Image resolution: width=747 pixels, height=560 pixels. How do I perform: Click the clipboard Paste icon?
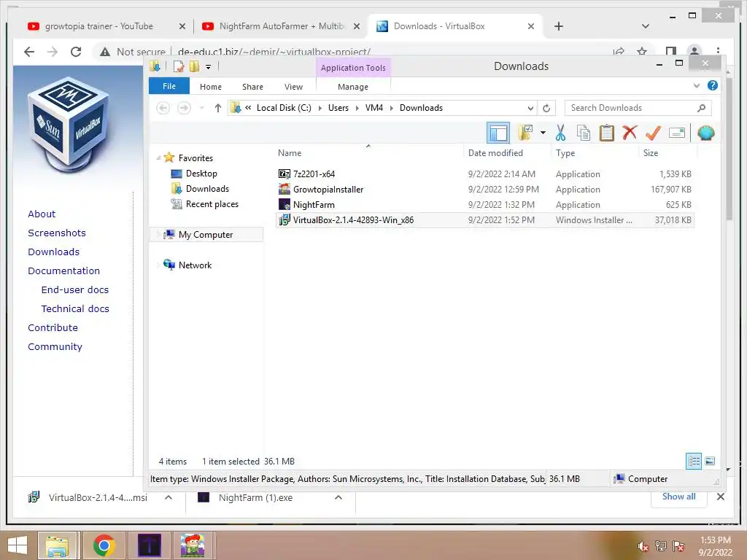(x=606, y=133)
